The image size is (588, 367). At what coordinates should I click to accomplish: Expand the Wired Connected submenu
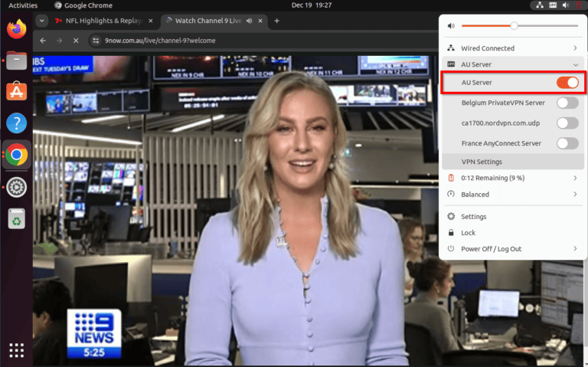point(575,48)
